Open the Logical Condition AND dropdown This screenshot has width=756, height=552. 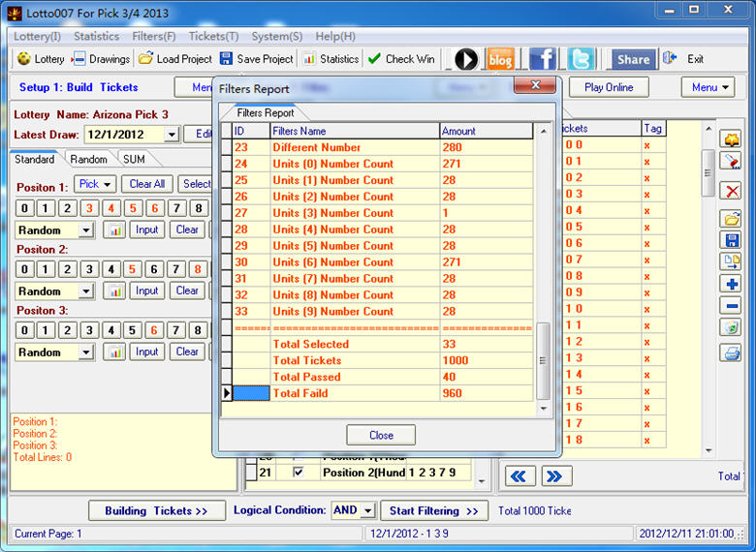click(368, 510)
